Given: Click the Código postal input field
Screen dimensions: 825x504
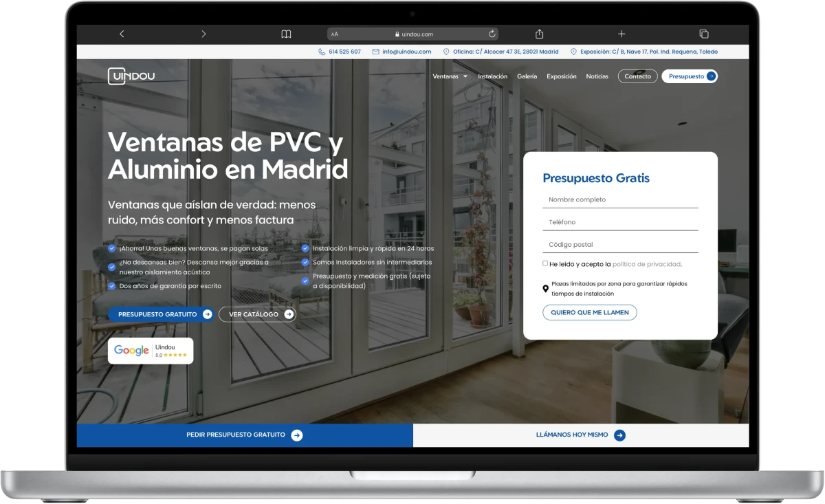Looking at the screenshot, I should [619, 245].
